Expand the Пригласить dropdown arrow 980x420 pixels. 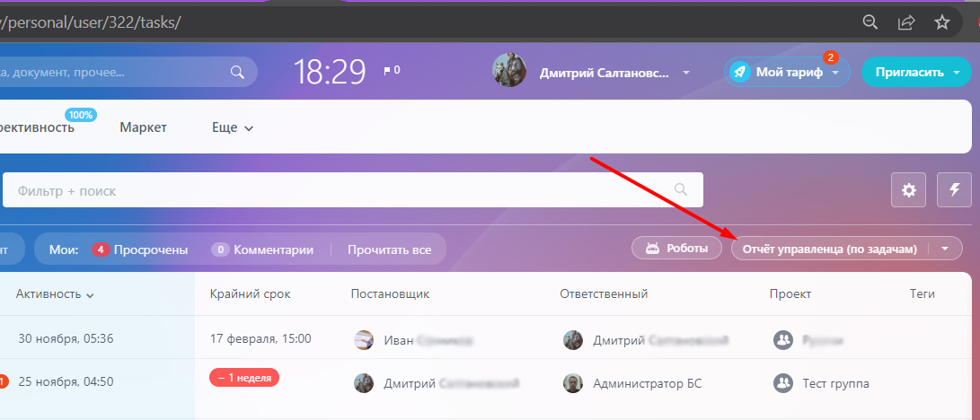pyautogui.click(x=957, y=73)
